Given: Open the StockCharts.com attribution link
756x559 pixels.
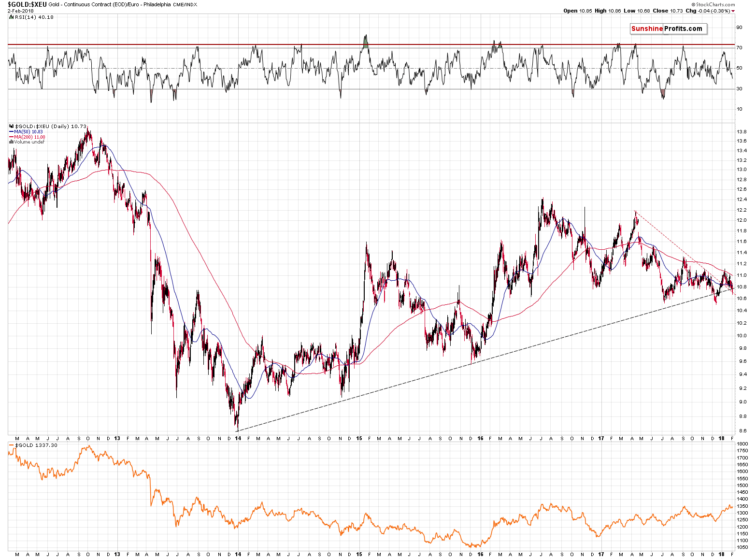Looking at the screenshot, I should (x=715, y=4).
